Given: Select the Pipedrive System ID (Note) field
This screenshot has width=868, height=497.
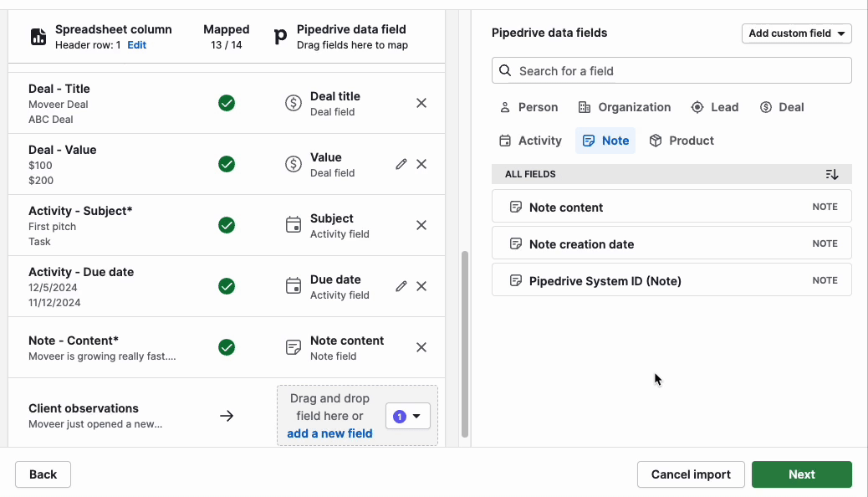Looking at the screenshot, I should pyautogui.click(x=671, y=280).
